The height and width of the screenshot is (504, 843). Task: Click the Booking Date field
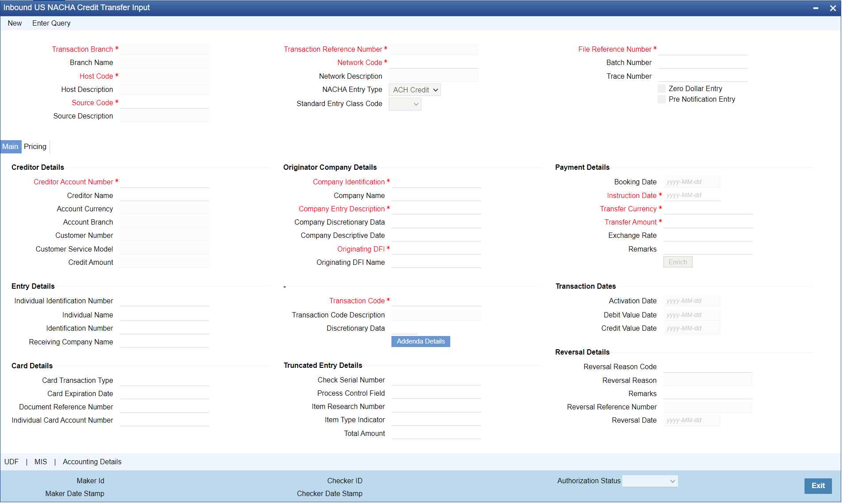pos(692,182)
